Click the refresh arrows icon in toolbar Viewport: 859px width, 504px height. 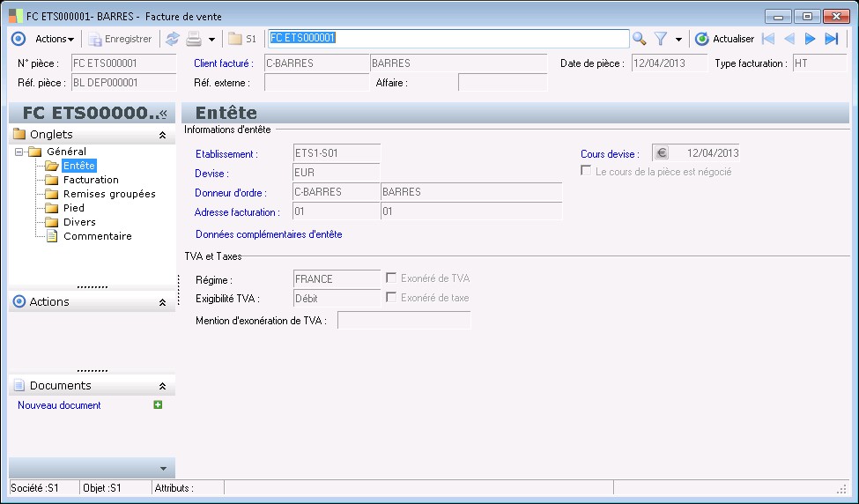tap(173, 39)
